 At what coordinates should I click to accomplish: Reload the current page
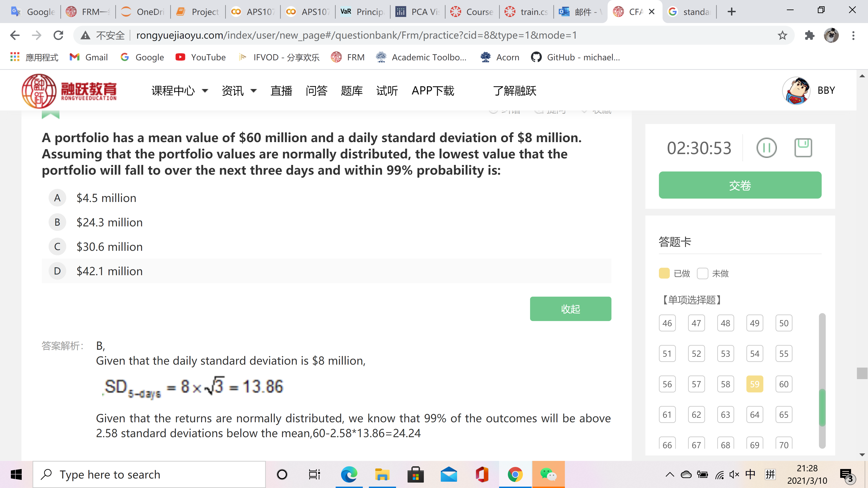coord(59,35)
